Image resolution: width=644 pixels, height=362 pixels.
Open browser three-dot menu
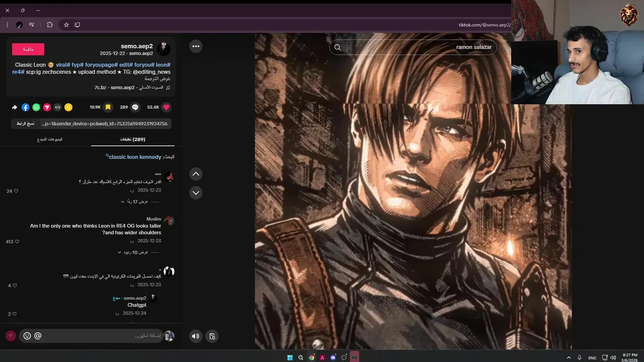point(7,25)
